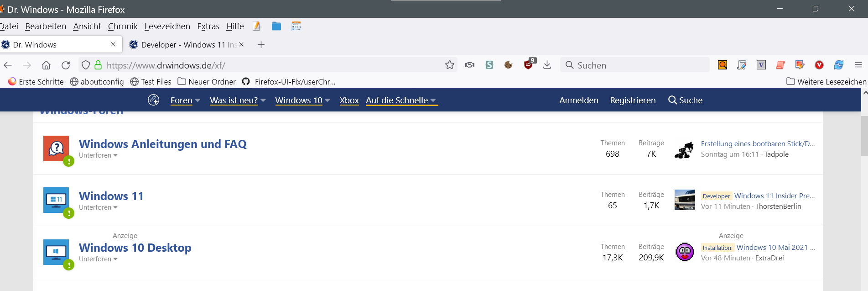
Task: Bookmark this page with the star icon
Action: coord(450,65)
